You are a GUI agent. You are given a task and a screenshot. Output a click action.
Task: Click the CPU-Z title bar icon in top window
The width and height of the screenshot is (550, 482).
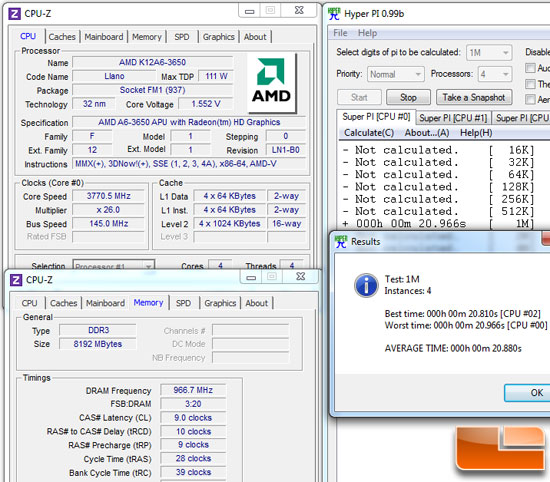tap(14, 14)
